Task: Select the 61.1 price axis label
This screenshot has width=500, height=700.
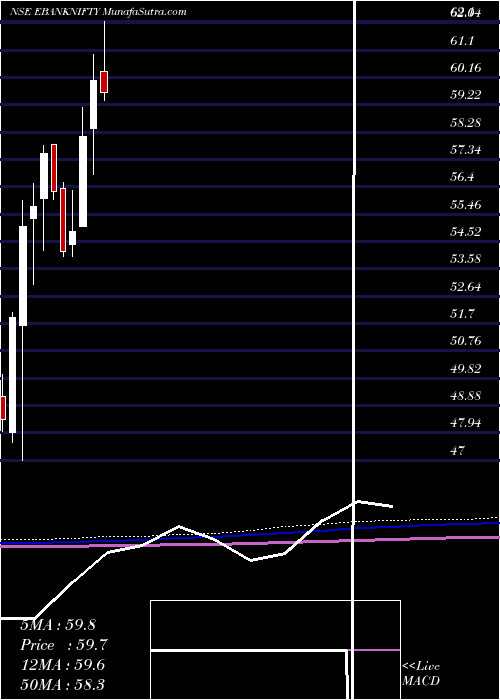Action: coord(462,41)
